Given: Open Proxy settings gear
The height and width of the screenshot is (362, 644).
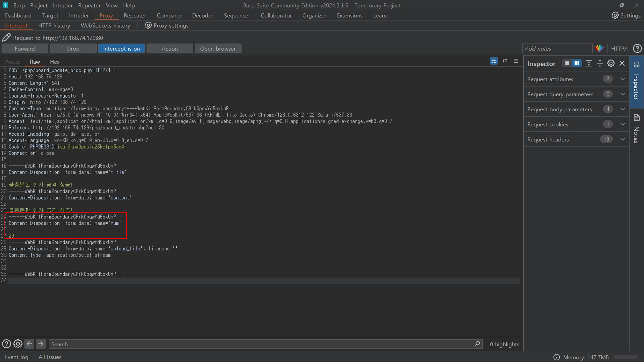Looking at the screenshot, I should tap(148, 25).
